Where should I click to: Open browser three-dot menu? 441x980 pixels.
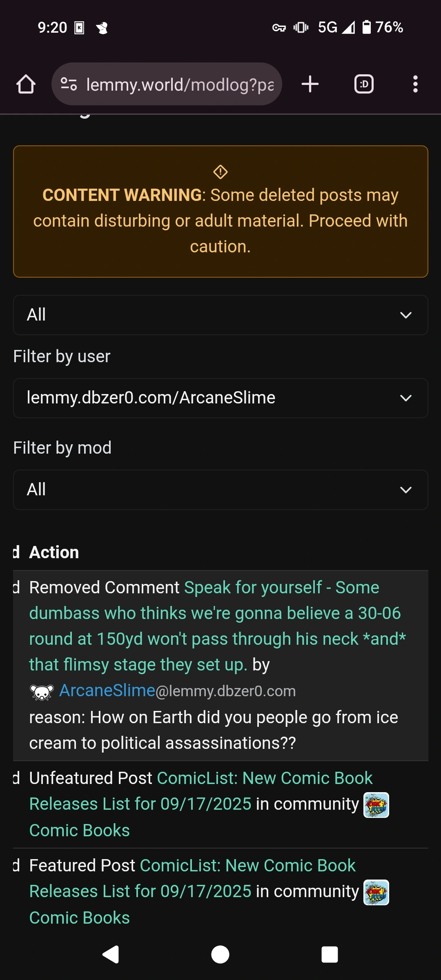click(415, 84)
